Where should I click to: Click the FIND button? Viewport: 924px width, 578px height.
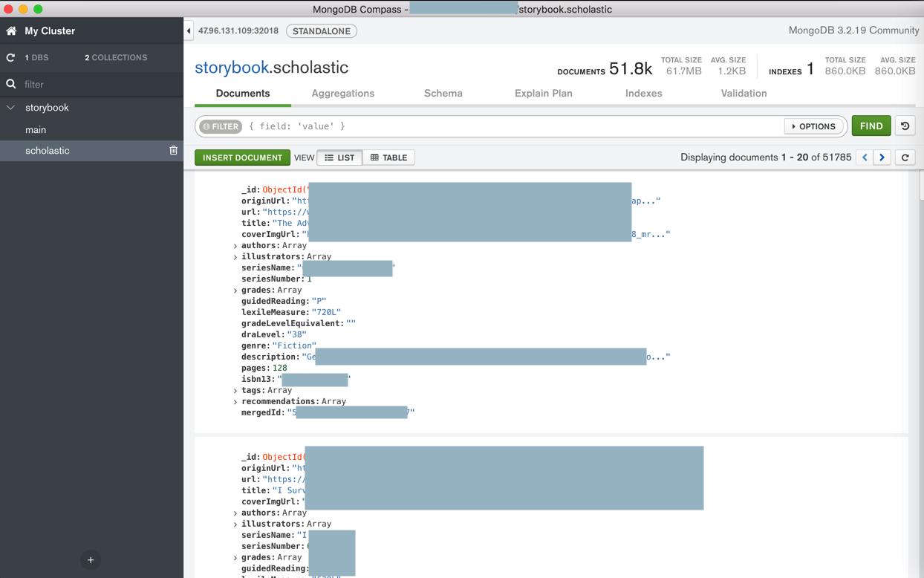pyautogui.click(x=871, y=126)
